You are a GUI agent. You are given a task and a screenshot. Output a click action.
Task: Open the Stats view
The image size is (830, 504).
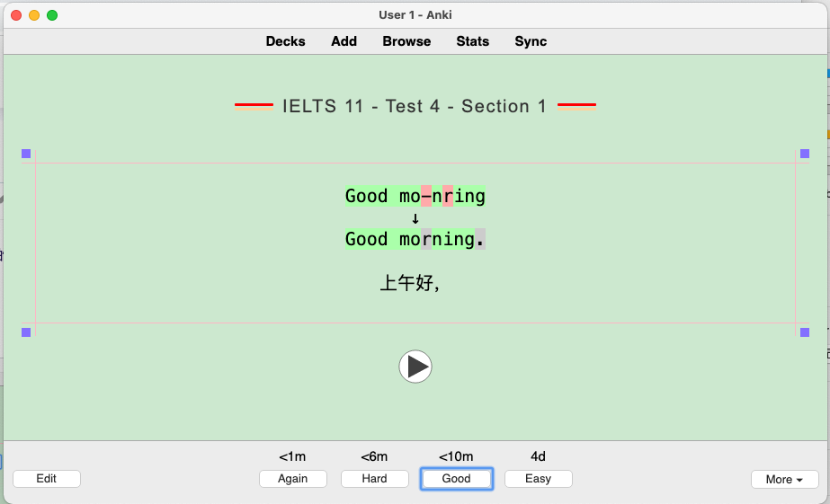pyautogui.click(x=472, y=41)
